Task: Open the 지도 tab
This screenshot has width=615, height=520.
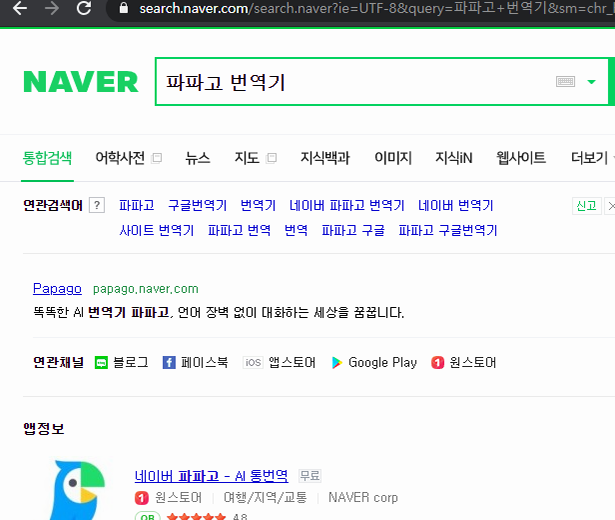Action: [247, 158]
